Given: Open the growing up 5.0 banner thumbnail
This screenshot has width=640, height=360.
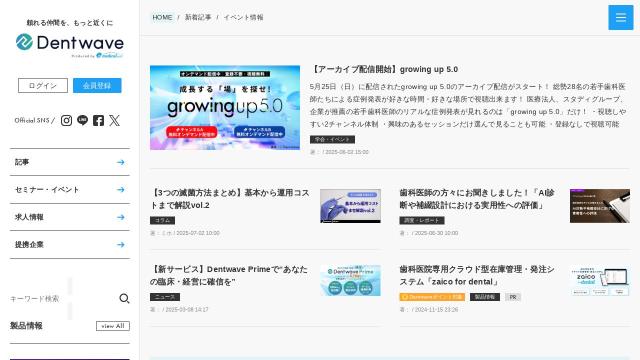Looking at the screenshot, I should (225, 107).
